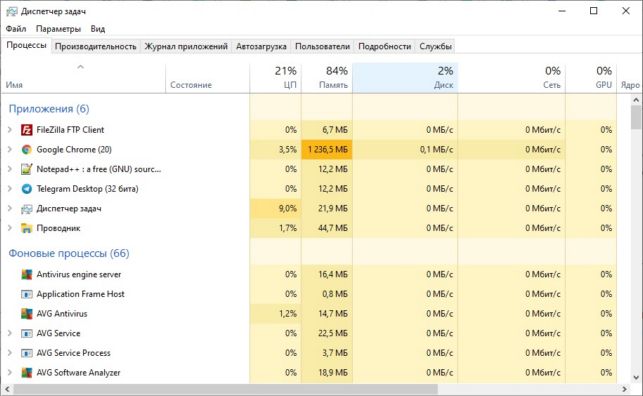Click the FileZilla FTP Client icon

coord(27,130)
